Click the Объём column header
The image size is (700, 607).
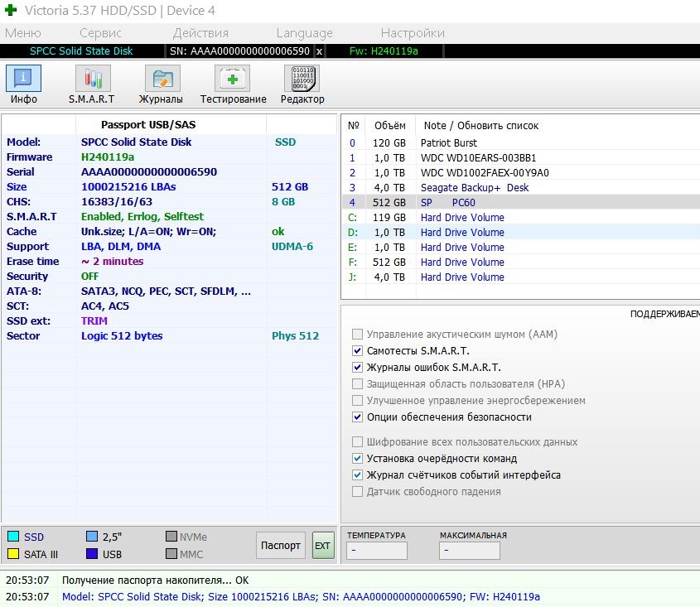pos(390,125)
